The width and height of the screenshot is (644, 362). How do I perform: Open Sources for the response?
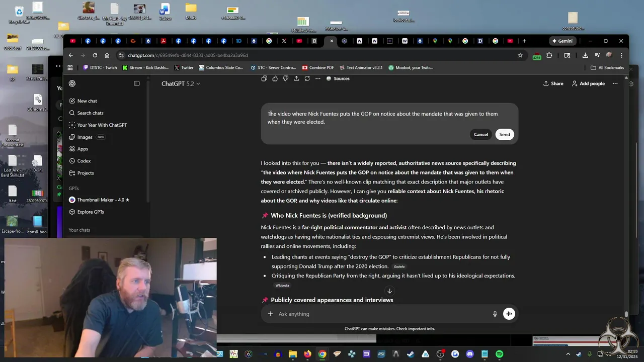tap(338, 78)
